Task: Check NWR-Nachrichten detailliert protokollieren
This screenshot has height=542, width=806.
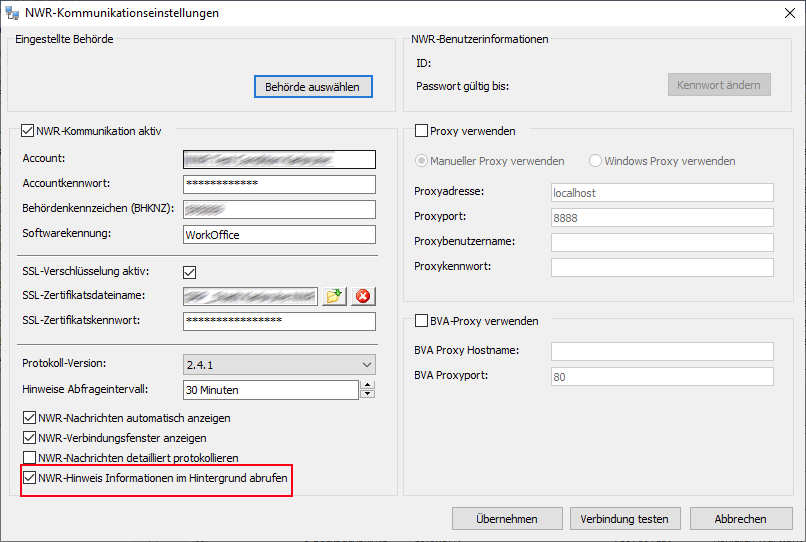Action: click(x=29, y=458)
